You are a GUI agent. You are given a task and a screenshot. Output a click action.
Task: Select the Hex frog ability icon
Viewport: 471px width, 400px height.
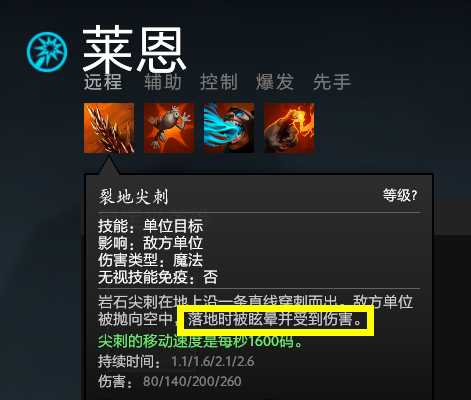(169, 128)
